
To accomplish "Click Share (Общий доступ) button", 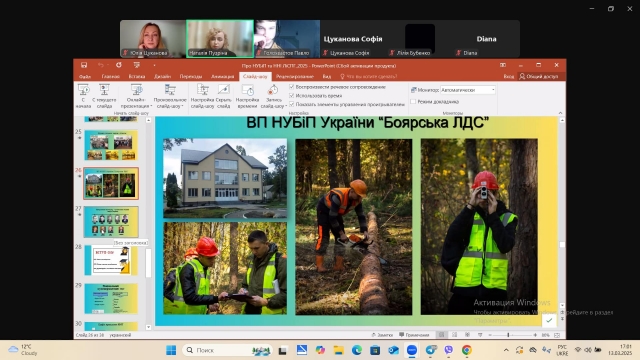I will pos(541,76).
